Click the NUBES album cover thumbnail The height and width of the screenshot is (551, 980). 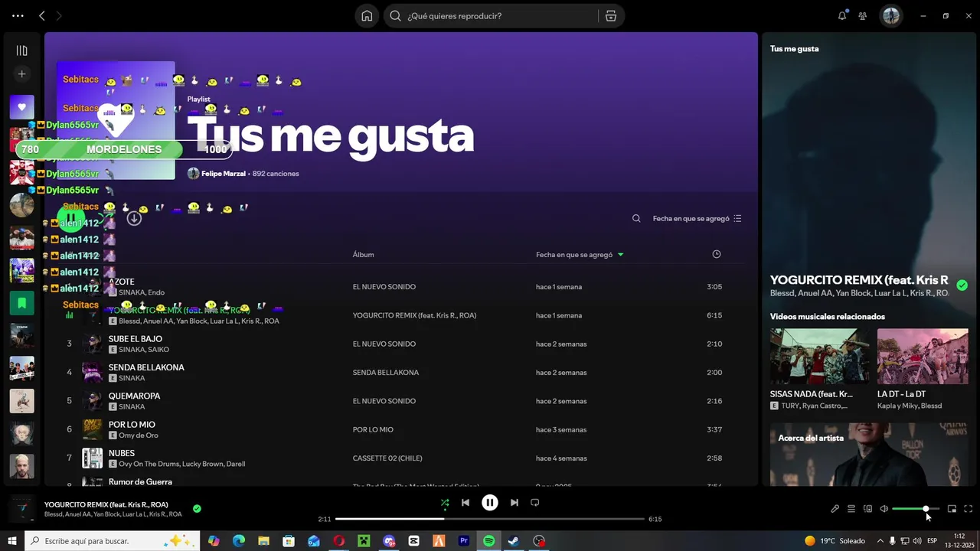coord(92,458)
